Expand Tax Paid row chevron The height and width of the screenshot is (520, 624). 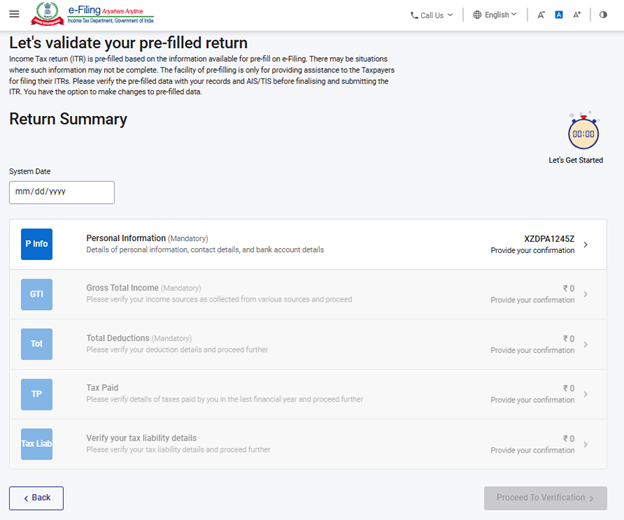(x=585, y=394)
